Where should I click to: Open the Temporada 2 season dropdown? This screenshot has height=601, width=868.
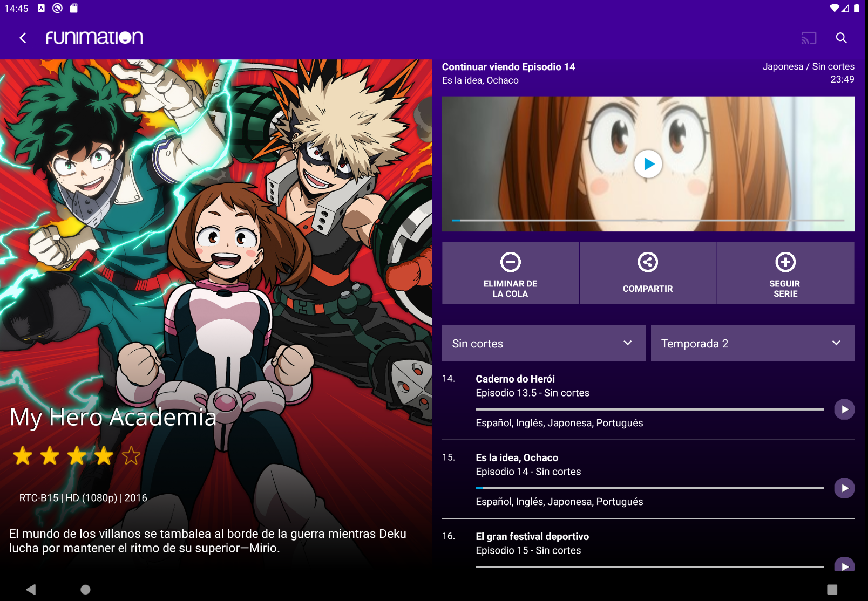coord(752,343)
